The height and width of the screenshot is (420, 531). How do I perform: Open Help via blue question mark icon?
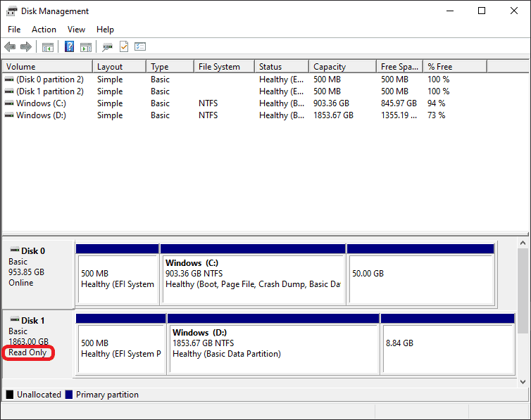(x=70, y=47)
